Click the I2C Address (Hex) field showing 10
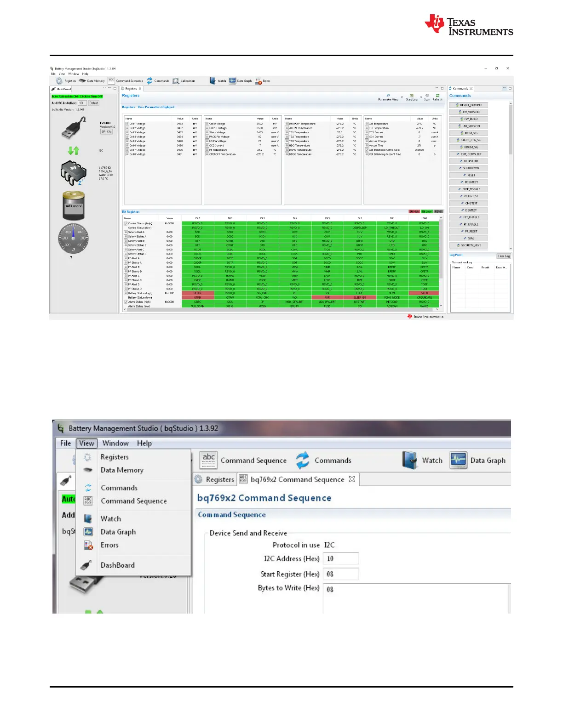 341,558
